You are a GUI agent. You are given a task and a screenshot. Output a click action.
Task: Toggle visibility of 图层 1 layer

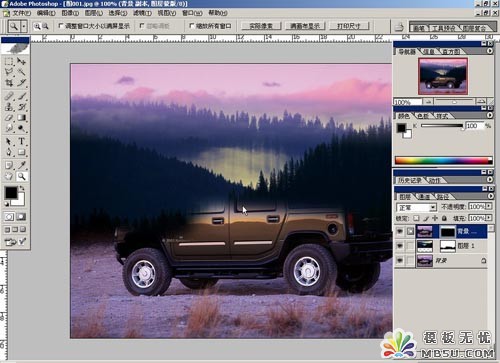click(400, 246)
